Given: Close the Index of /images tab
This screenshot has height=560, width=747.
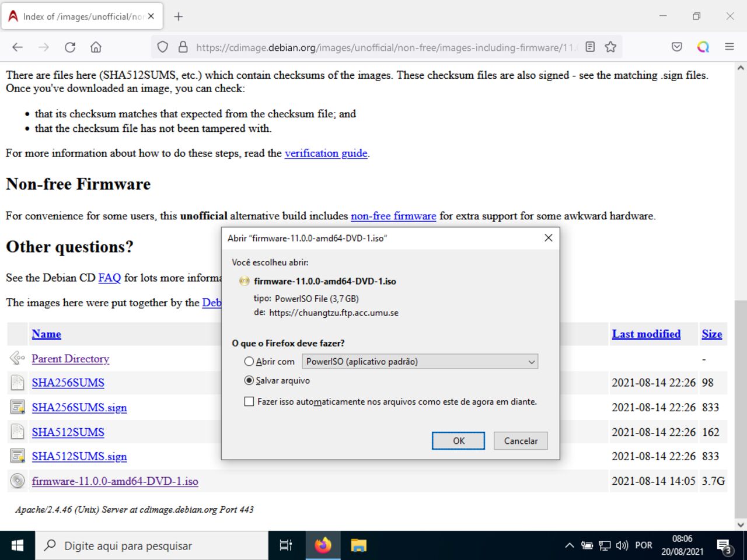Looking at the screenshot, I should pyautogui.click(x=151, y=16).
